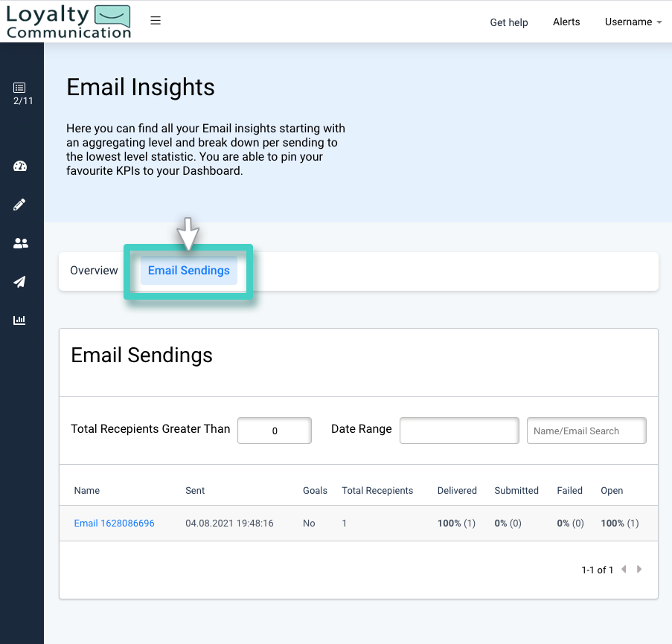Image resolution: width=672 pixels, height=644 pixels.
Task: Expand the Alerts menu
Action: pos(566,22)
